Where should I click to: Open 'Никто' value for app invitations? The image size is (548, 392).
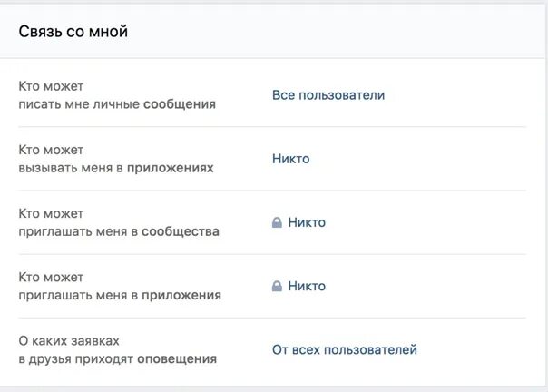307,286
